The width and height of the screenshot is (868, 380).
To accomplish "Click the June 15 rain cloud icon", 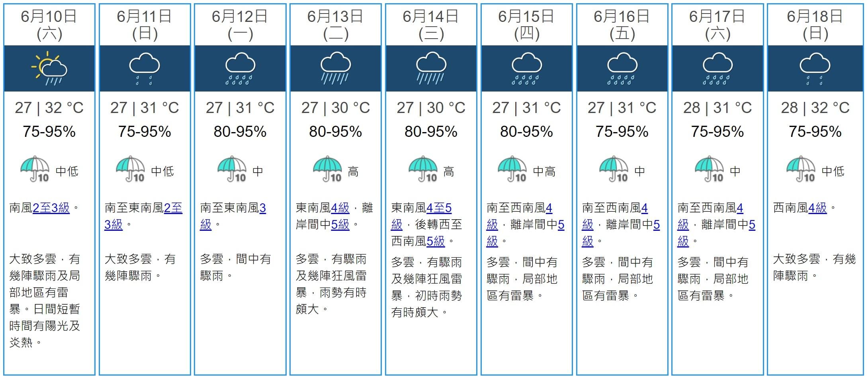I will click(526, 68).
